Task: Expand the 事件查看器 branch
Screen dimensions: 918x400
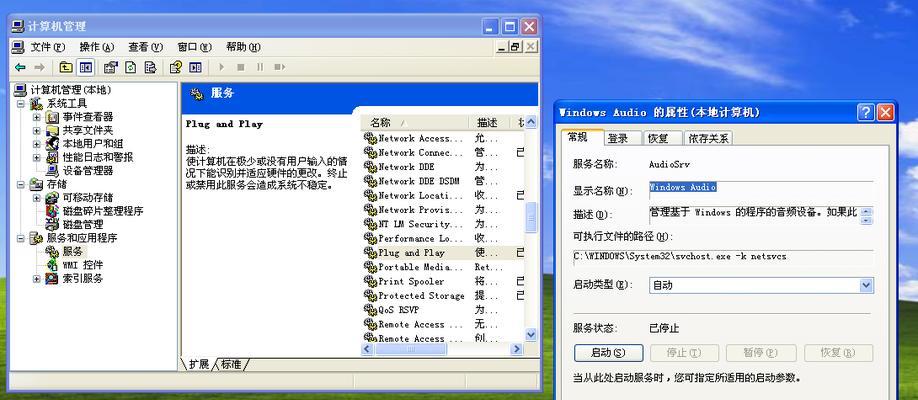Action: point(37,117)
